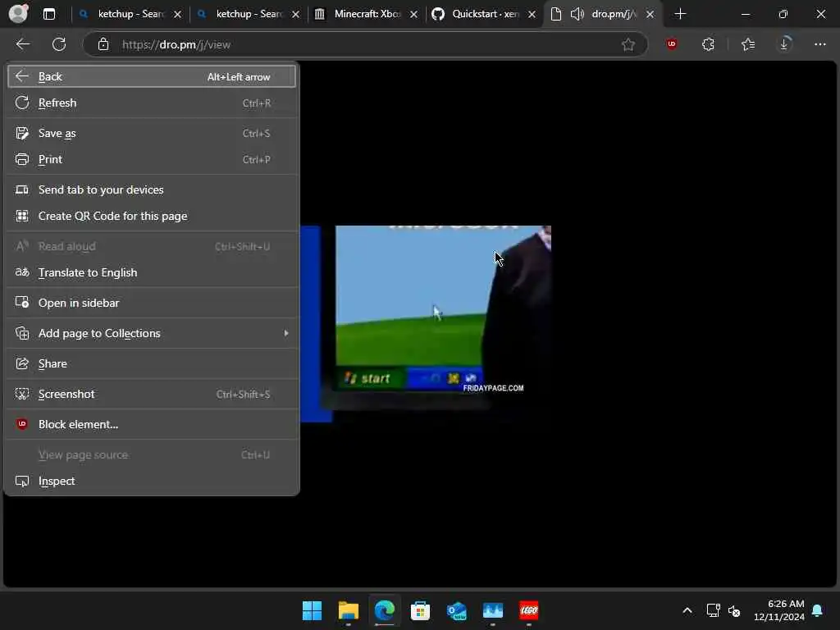Click the network status tray icon
This screenshot has height=630, width=840.
coord(713,610)
